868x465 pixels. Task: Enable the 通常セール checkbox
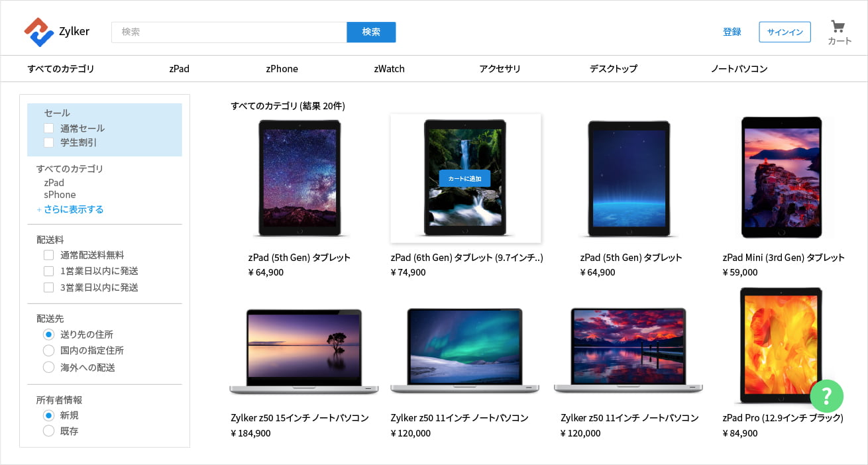(48, 128)
